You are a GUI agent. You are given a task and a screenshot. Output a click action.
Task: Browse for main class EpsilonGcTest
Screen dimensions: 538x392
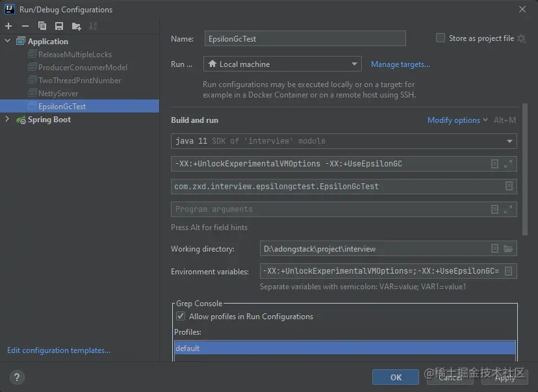coord(509,186)
